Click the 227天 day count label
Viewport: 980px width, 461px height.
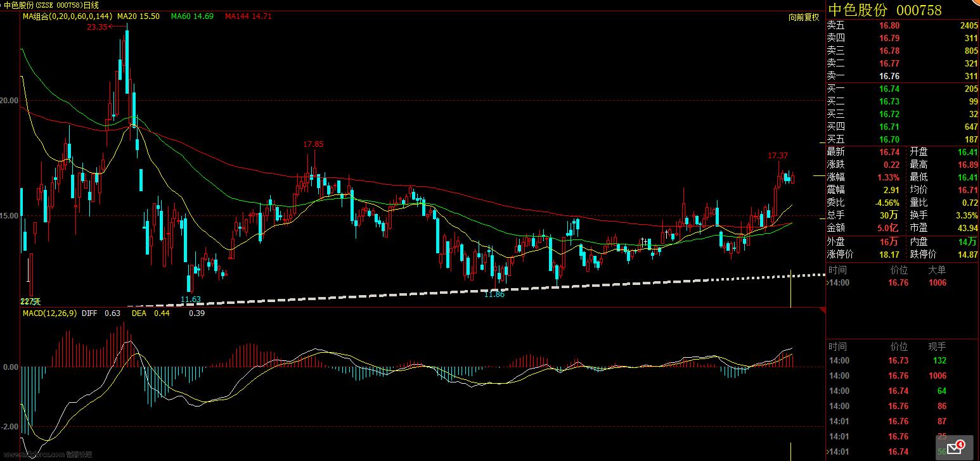tap(30, 301)
